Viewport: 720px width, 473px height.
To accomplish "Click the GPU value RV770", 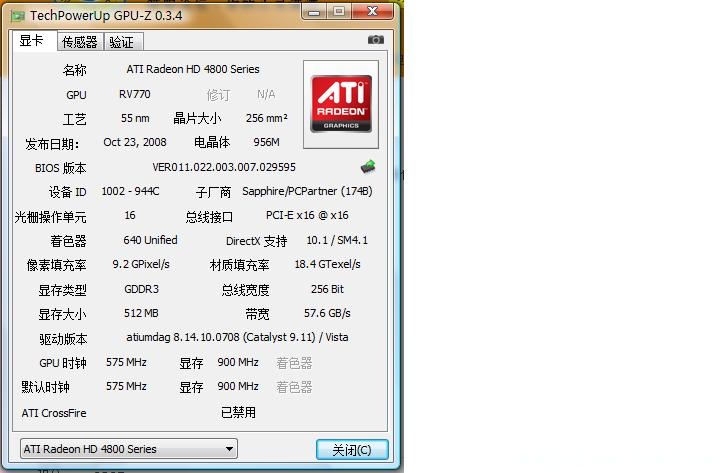I will (x=135, y=94).
